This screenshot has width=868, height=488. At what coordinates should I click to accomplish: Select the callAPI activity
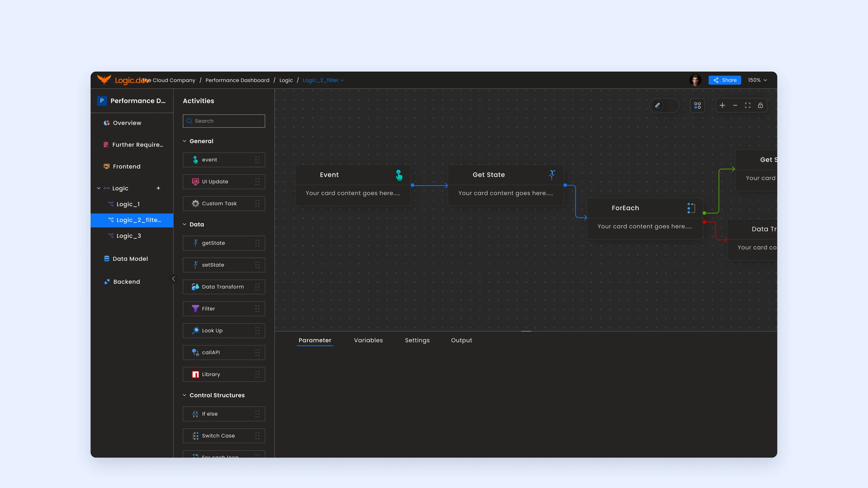pos(224,352)
